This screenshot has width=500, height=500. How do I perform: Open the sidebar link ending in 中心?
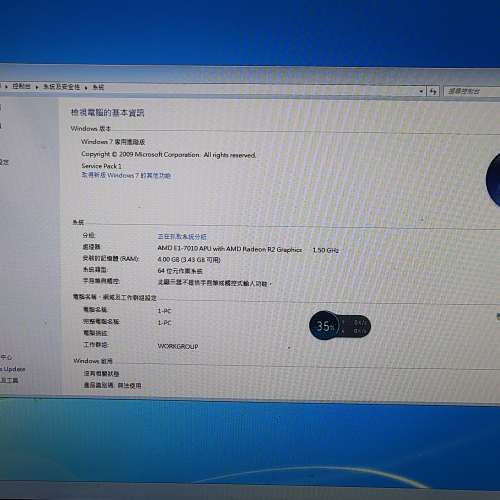pyautogui.click(x=6, y=357)
